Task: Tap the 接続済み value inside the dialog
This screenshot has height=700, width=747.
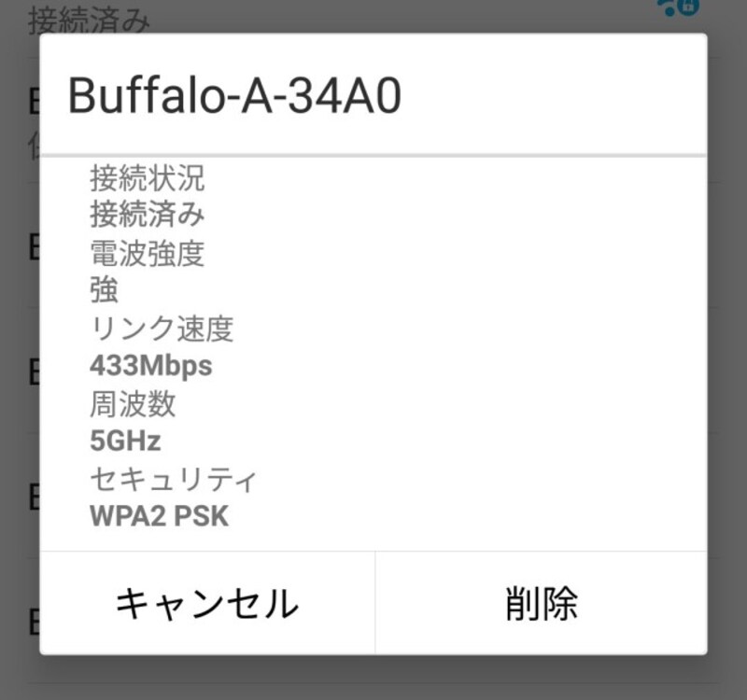Action: pos(147,215)
